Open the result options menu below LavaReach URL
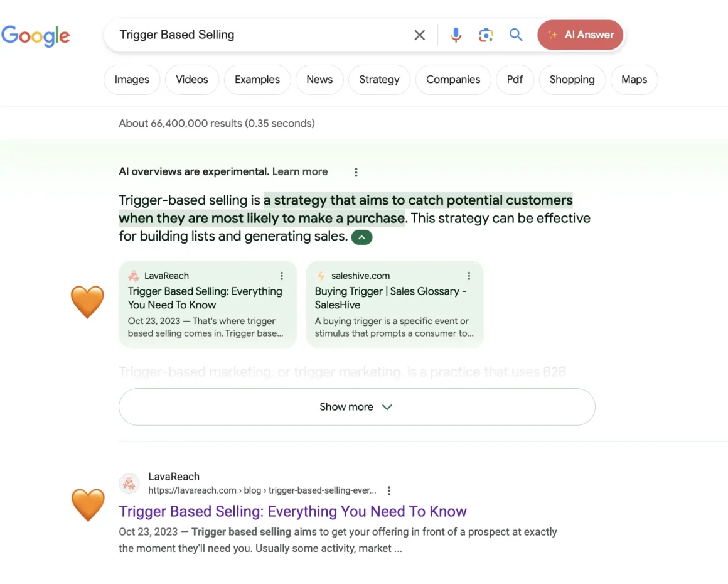 (389, 490)
